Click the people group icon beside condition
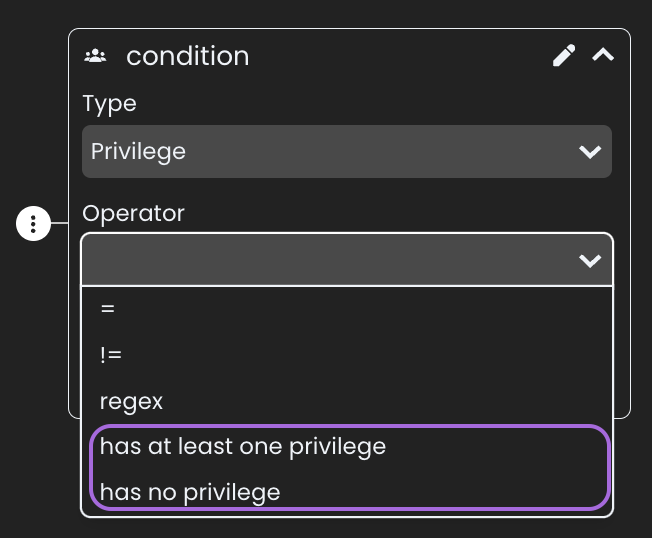 tap(95, 56)
